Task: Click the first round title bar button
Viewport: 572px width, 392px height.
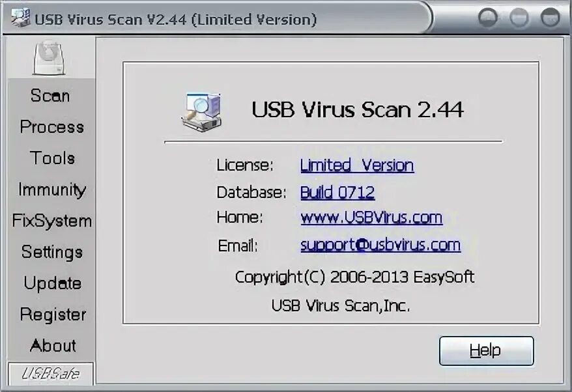Action: point(488,17)
